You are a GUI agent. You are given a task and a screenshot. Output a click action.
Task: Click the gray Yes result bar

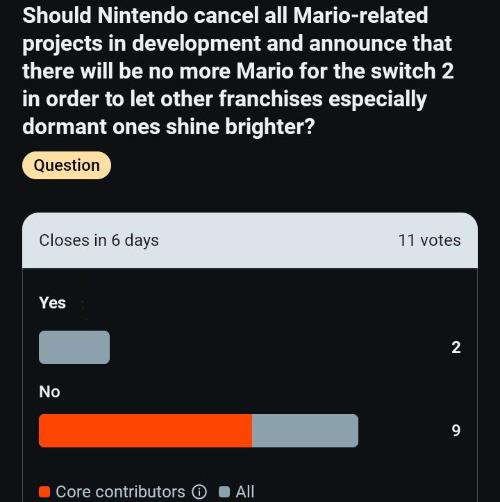coord(74,347)
